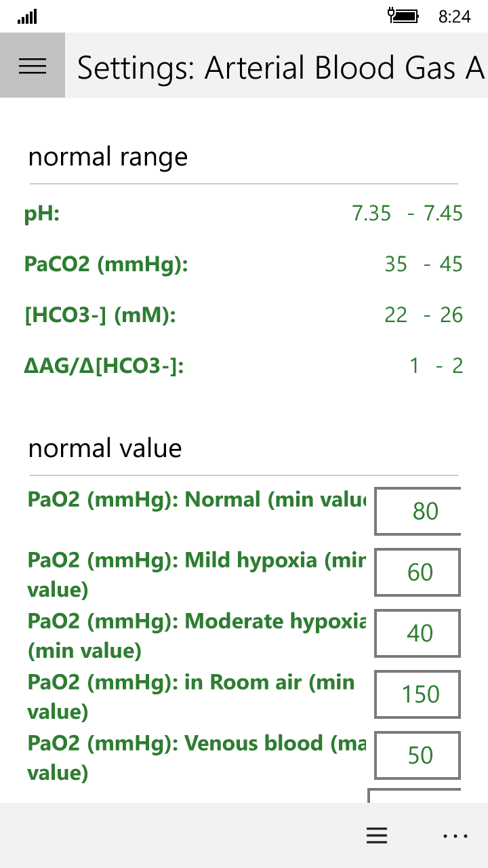The image size is (488, 868).
Task: Expand hidden commands with the three-dot icon
Action: 455,835
